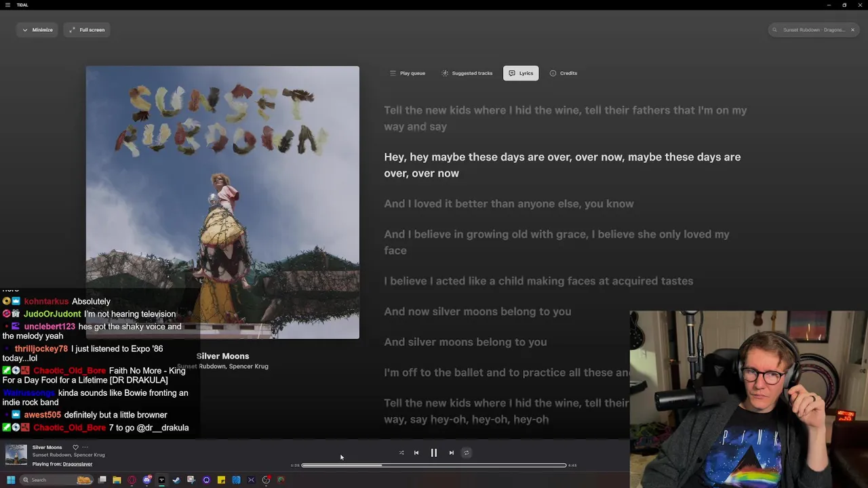The image size is (868, 488).
Task: Open Steam from the taskbar
Action: pyautogui.click(x=176, y=480)
